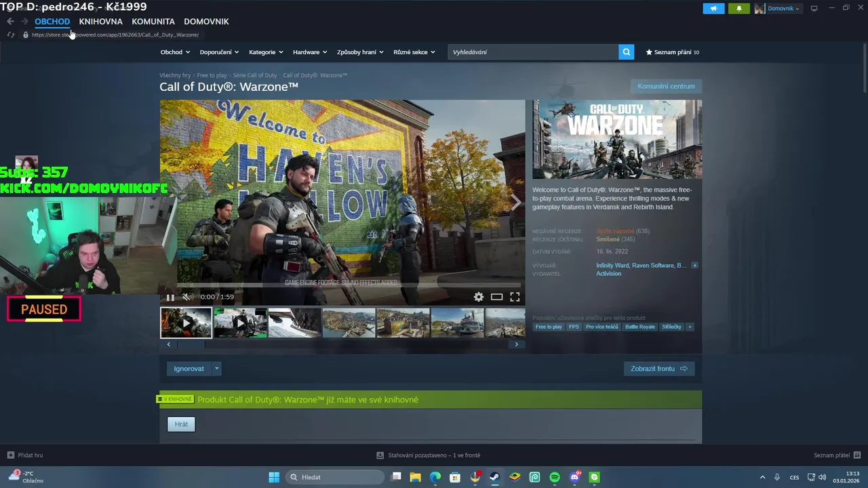868x488 pixels.
Task: Open File Explorer from taskbar
Action: (x=415, y=477)
